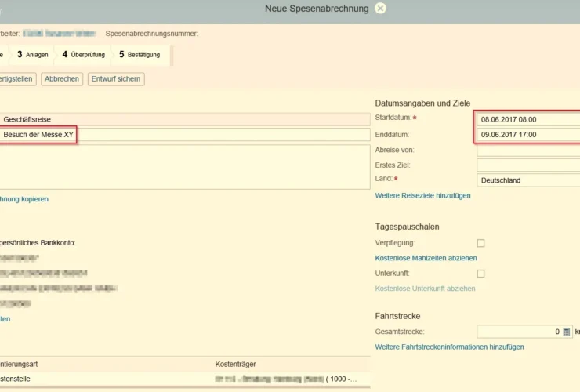Image resolution: width=580 pixels, height=392 pixels.
Task: Click the Startdatum field
Action: tap(527, 119)
